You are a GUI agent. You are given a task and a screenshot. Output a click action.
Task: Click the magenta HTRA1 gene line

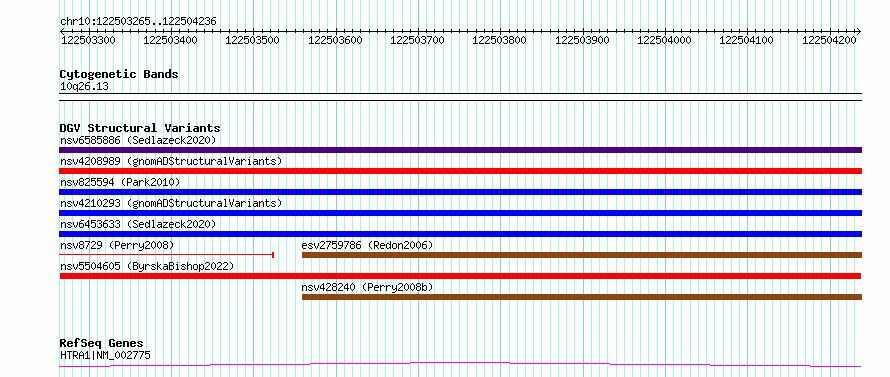(460, 365)
